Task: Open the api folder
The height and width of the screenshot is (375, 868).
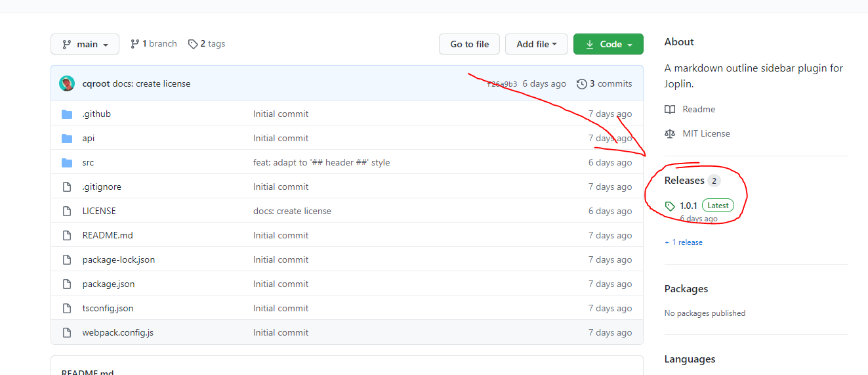Action: [89, 139]
